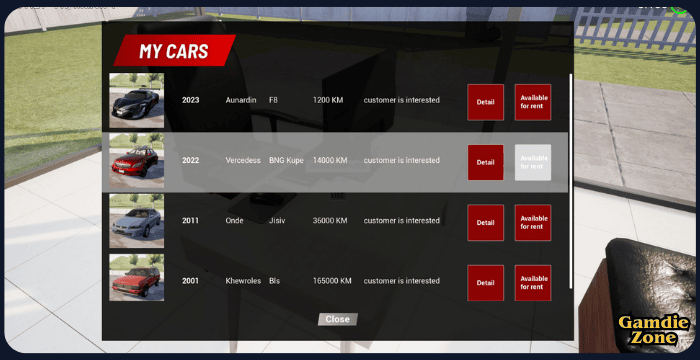Click the Bls model text
Viewport: 700px width, 360px height.
[274, 281]
